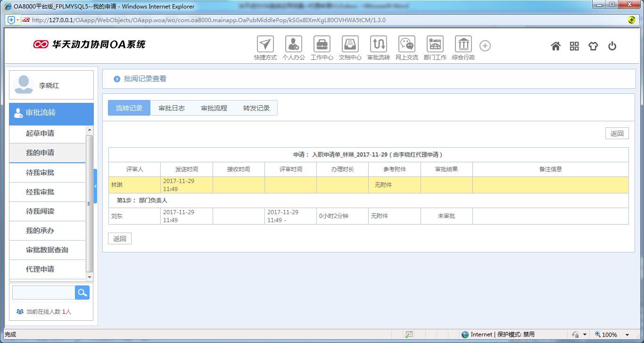
Task: Open the 文档中心 document center icon
Action: (350, 44)
